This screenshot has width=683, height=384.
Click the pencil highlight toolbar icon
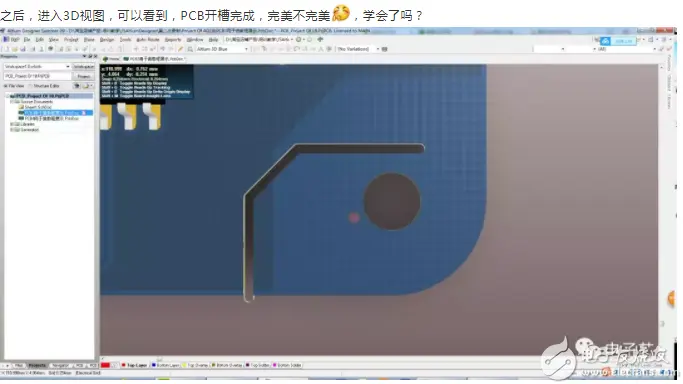(x=180, y=49)
